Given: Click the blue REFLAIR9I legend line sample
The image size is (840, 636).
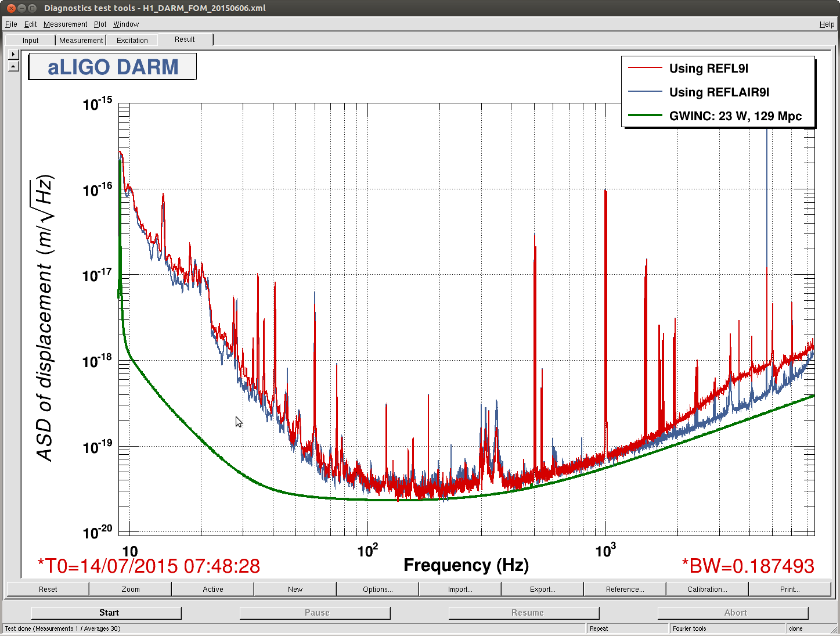Looking at the screenshot, I should click(x=645, y=92).
